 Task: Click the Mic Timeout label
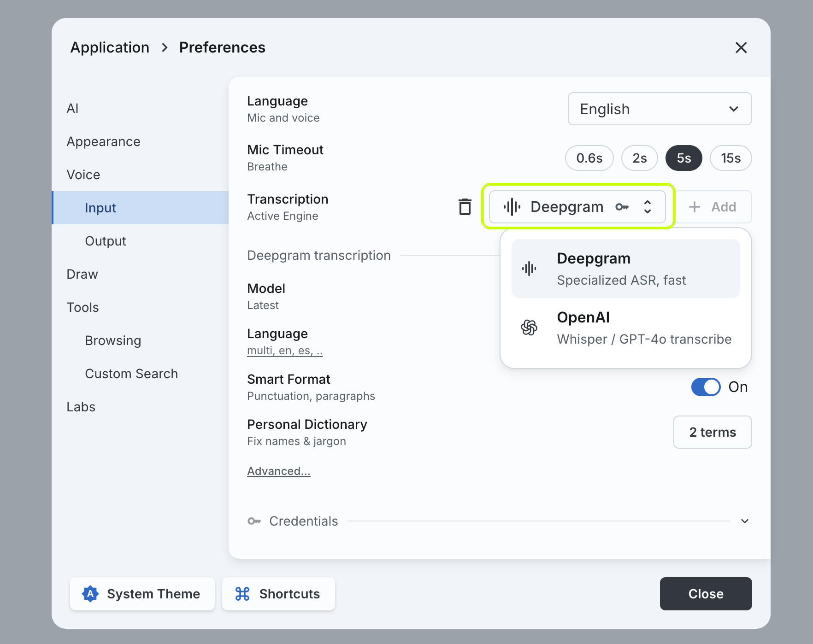(285, 150)
